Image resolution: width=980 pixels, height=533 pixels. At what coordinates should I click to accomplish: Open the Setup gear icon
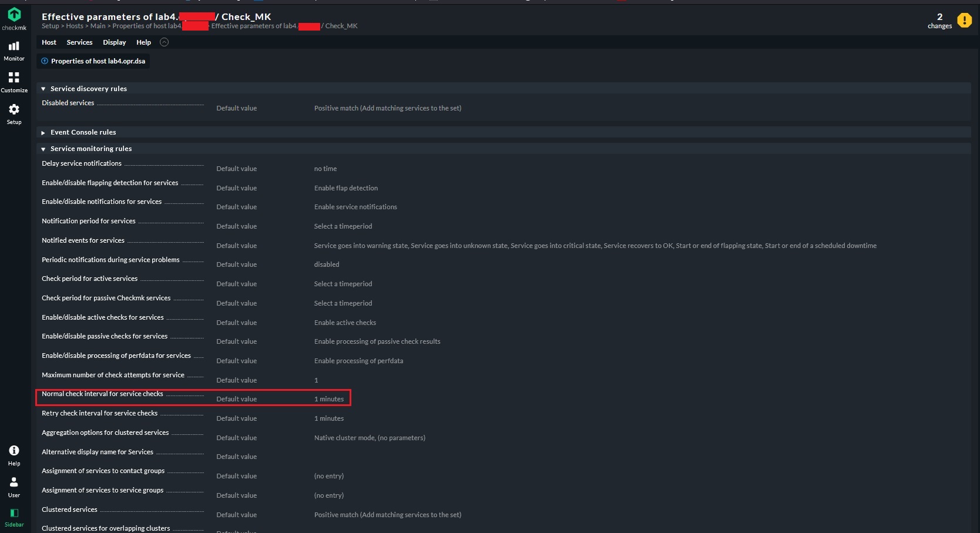click(x=14, y=109)
